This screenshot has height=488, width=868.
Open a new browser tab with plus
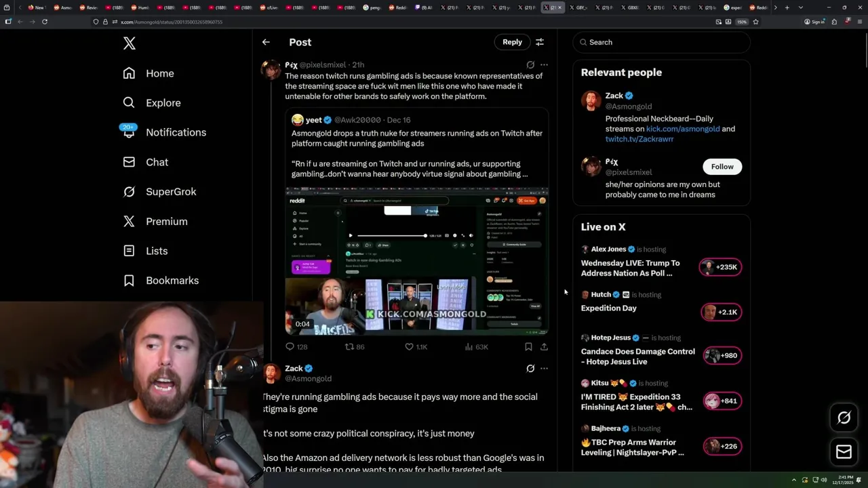787,7
